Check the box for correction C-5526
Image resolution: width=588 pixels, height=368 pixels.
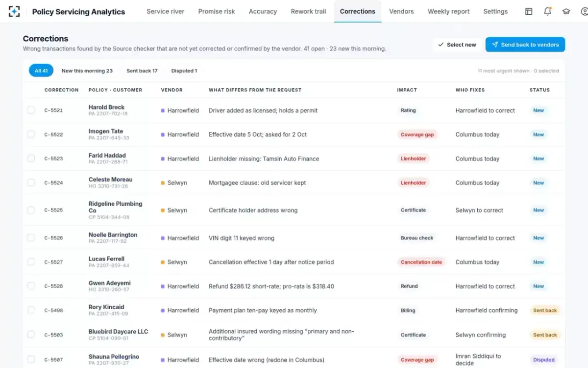pyautogui.click(x=31, y=237)
